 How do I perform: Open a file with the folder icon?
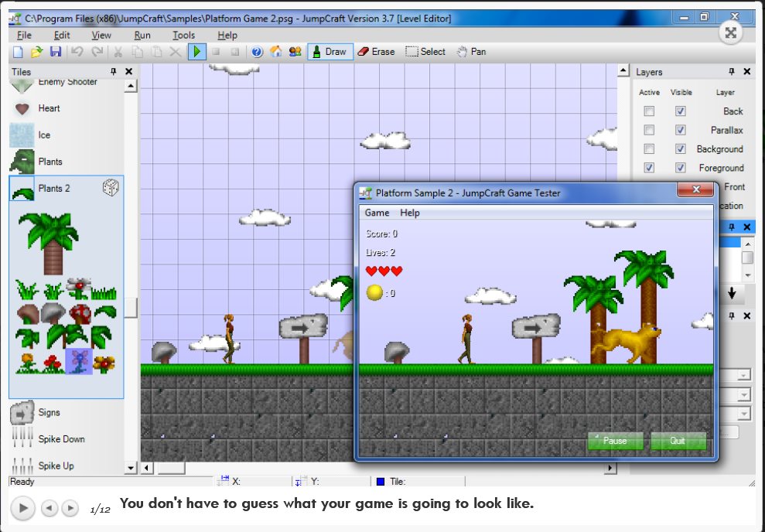tap(36, 52)
